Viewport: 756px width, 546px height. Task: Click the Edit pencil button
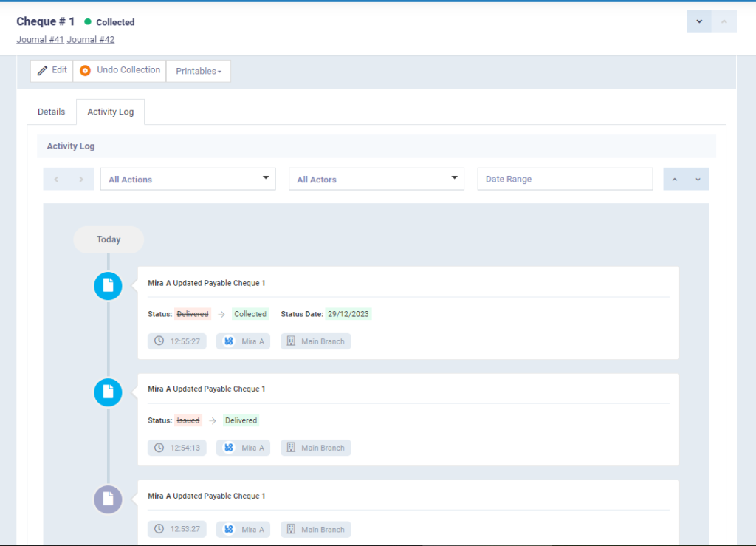pos(52,71)
